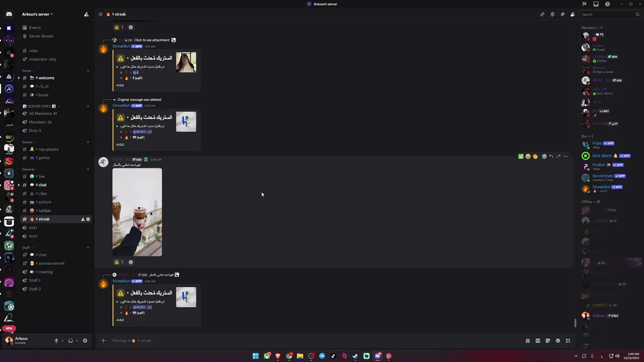This screenshot has width=644, height=362.
Task: Open the Inbox icon in title bar
Action: pyautogui.click(x=596, y=4)
